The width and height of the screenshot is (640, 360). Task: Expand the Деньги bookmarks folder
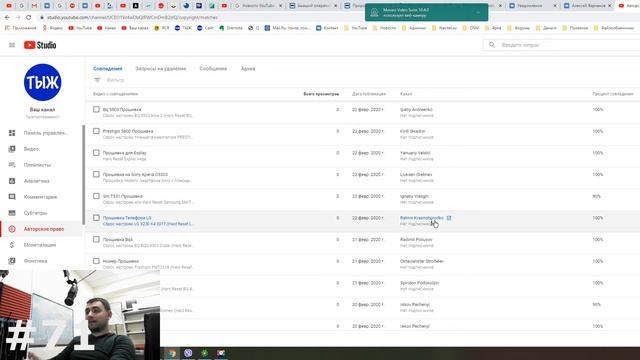tap(547, 28)
